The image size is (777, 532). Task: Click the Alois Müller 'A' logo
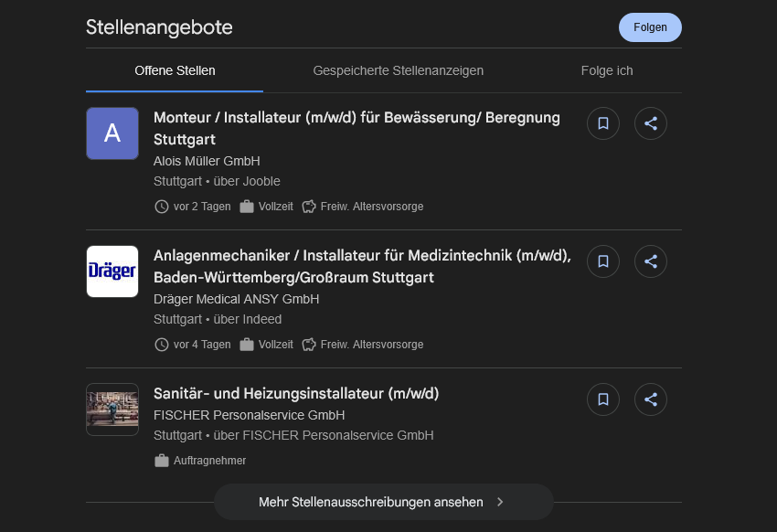click(x=112, y=133)
